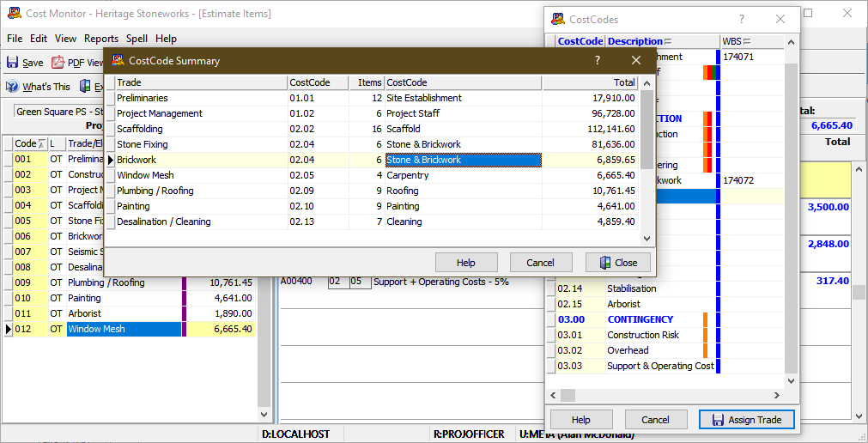The height and width of the screenshot is (443, 868).
Task: Select 03.01 Construction Risk row
Action: pos(666,335)
